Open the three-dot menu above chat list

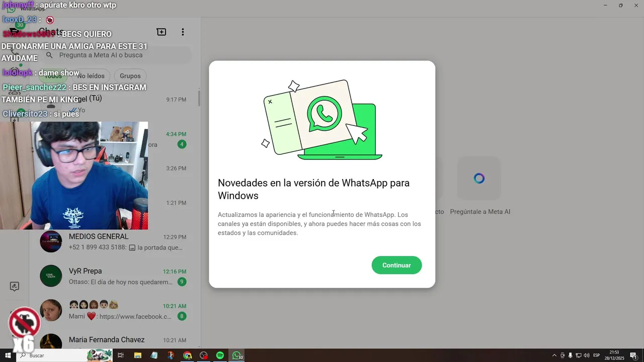pyautogui.click(x=183, y=32)
